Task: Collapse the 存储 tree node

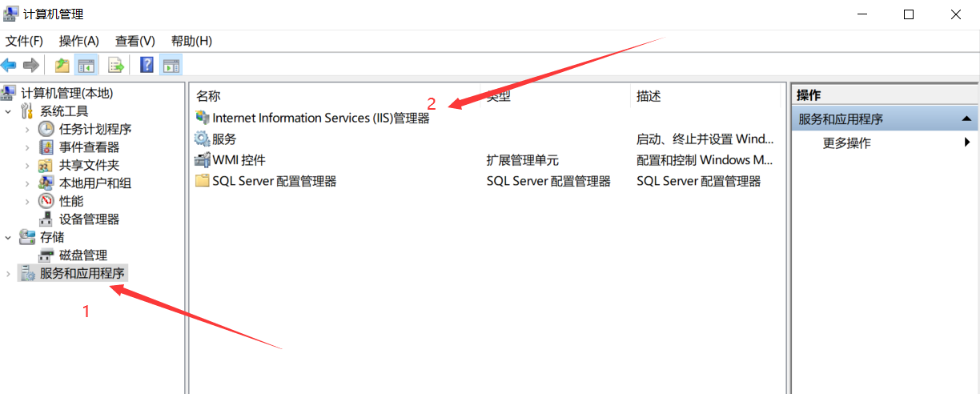Action: coord(9,237)
